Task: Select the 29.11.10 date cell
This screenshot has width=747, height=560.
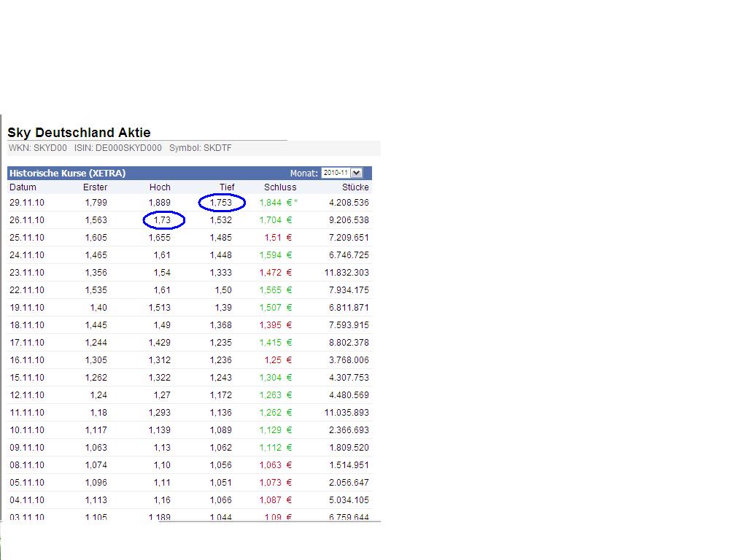Action: [x=27, y=203]
